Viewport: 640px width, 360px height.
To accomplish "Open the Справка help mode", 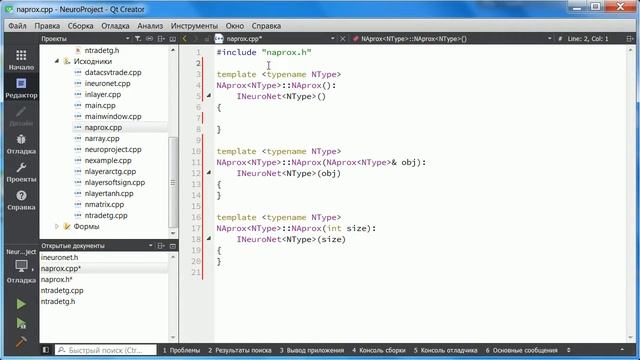I will [x=21, y=200].
